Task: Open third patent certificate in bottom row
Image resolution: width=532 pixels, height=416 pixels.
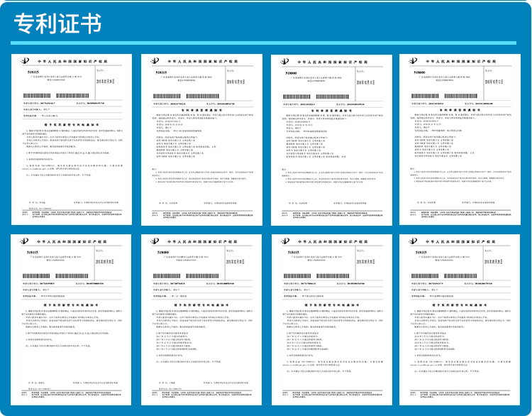Action: (332, 319)
